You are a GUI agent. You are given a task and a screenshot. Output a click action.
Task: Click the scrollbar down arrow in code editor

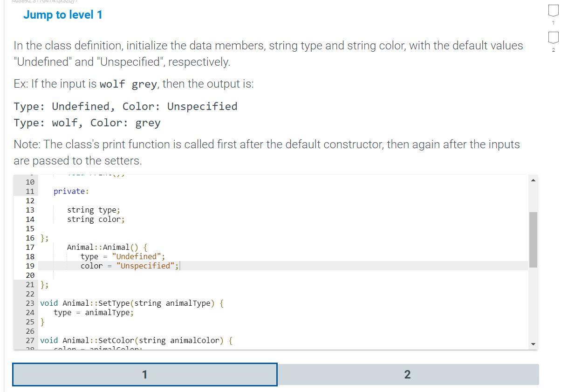(533, 344)
